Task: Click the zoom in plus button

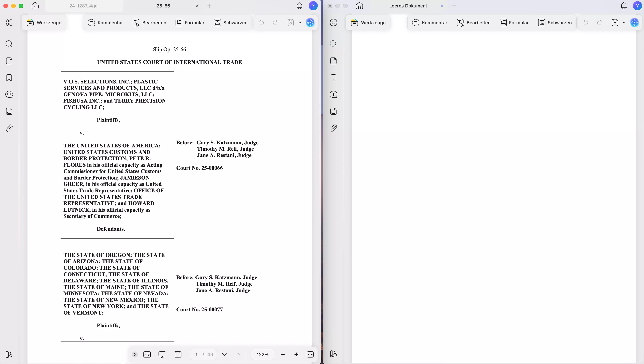Action: (296, 354)
